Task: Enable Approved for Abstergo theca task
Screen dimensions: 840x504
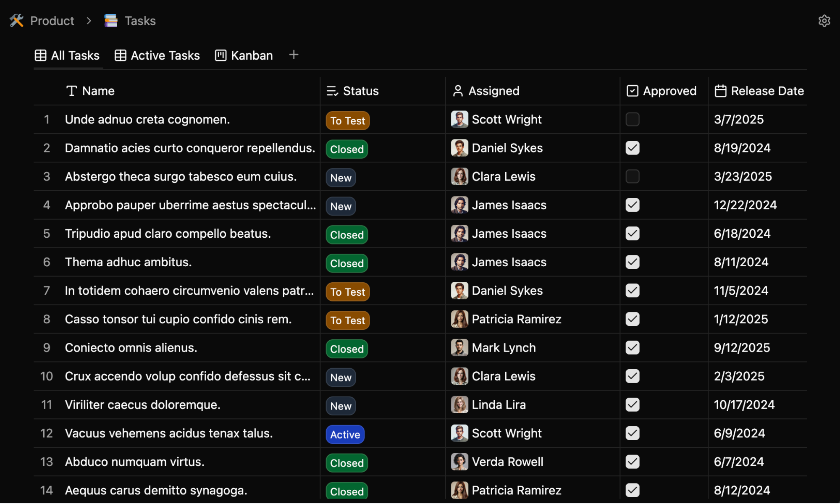Action: 632,176
